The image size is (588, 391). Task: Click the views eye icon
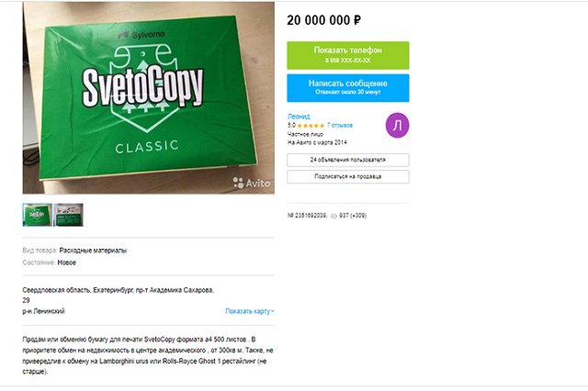click(334, 216)
